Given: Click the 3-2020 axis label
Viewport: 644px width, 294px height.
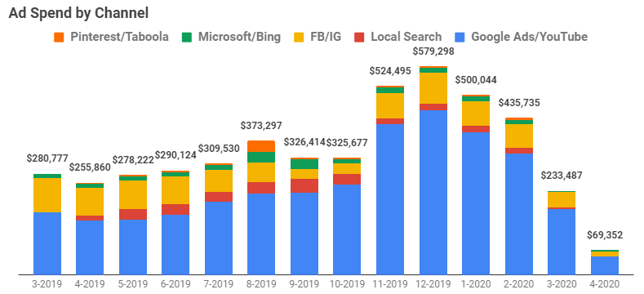Looking at the screenshot, I should click(562, 284).
